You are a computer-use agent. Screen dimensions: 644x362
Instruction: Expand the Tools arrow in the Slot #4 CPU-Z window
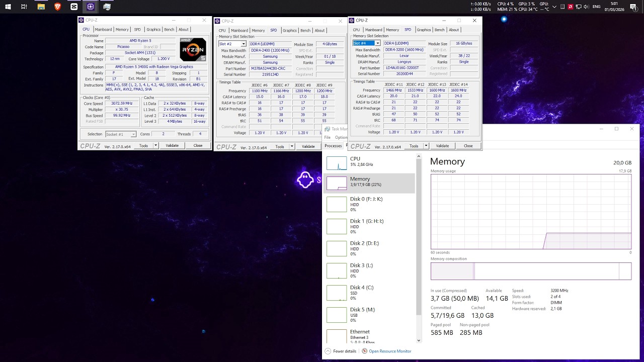pos(426,146)
